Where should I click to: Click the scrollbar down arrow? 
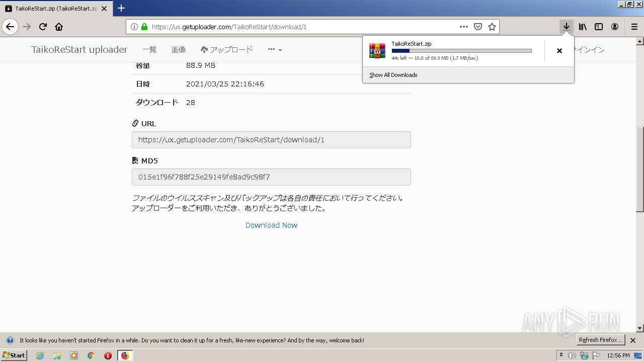click(640, 328)
